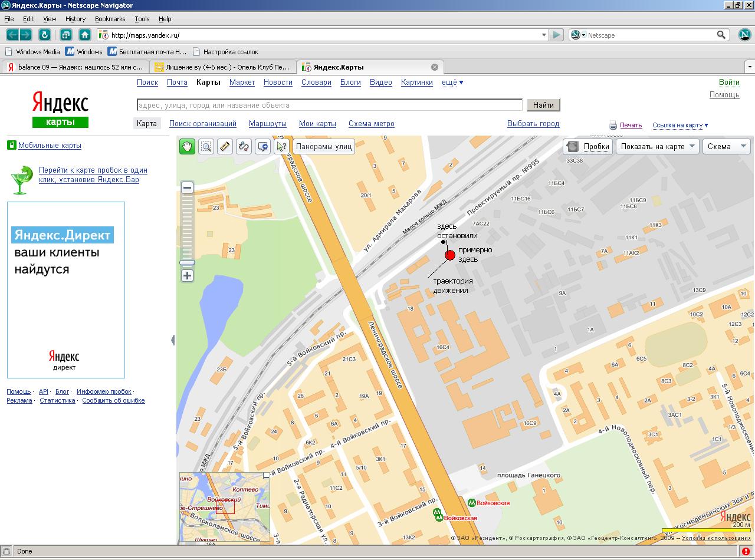
Task: Open the Настройка ссылок bookmark
Action: (226, 52)
